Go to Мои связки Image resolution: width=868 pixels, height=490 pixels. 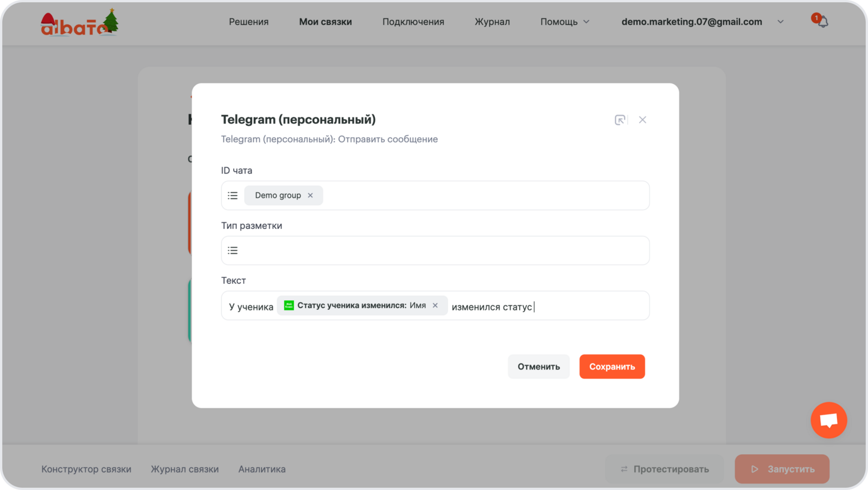[325, 22]
